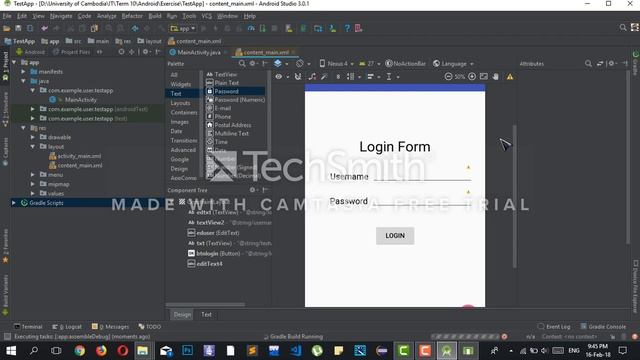The image size is (640, 360).
Task: Switch to the Design editor tab
Action: point(182,314)
